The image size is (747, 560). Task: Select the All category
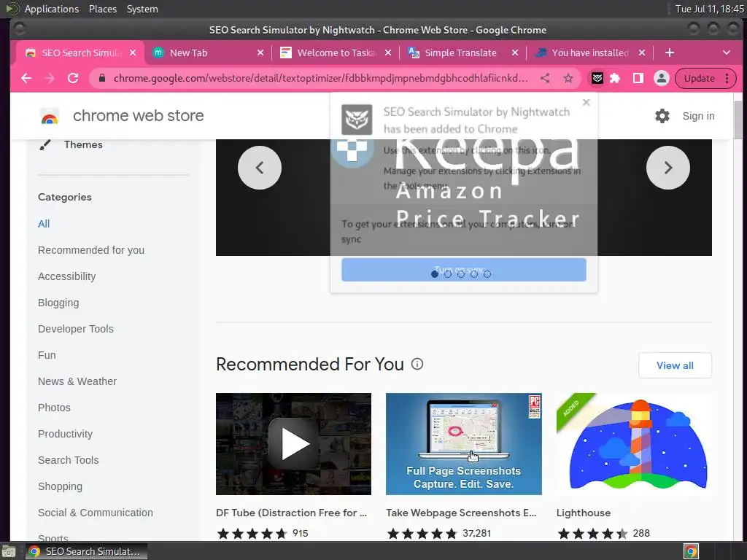click(44, 224)
